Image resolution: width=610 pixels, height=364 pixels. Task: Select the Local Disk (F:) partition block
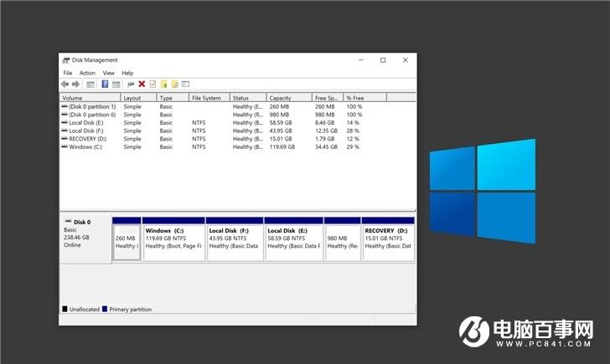pos(235,239)
